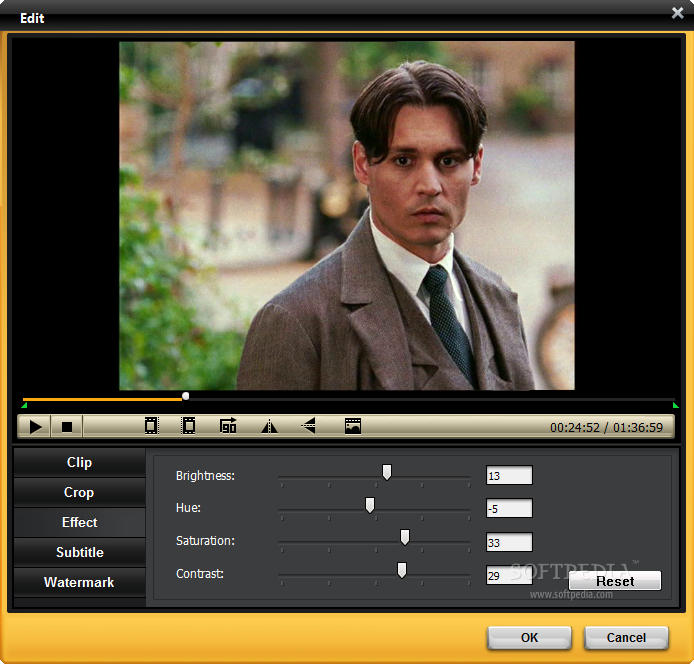Screen dimensions: 694x664
Task: Open the Clip tab
Action: point(79,463)
